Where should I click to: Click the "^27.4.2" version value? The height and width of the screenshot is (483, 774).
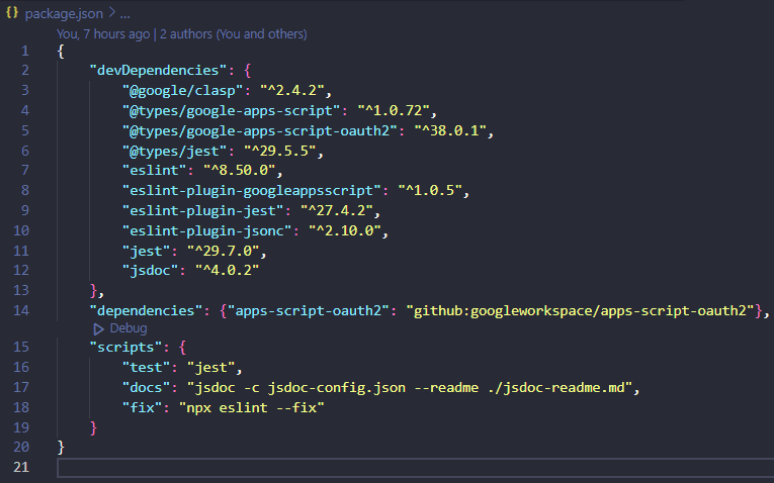point(337,211)
